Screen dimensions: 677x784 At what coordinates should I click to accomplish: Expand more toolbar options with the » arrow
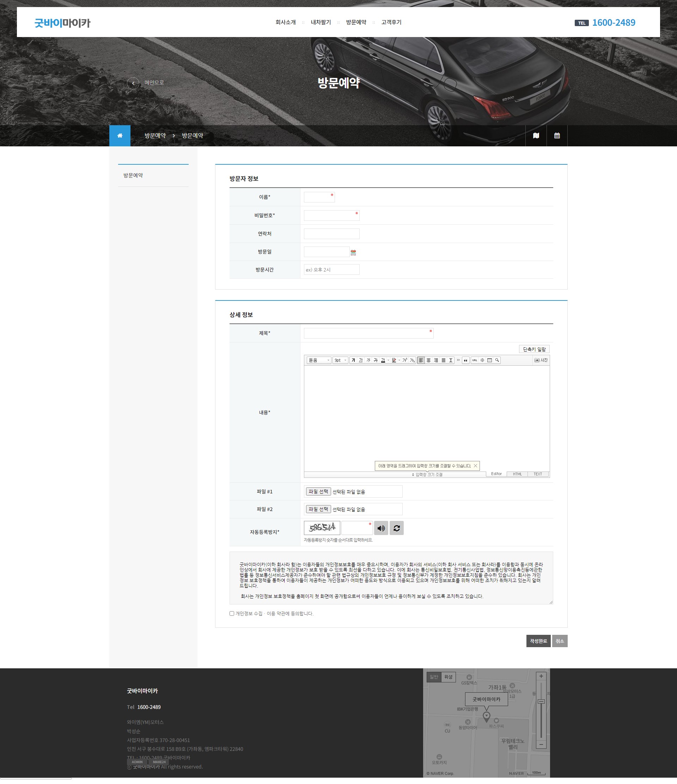pyautogui.click(x=458, y=360)
